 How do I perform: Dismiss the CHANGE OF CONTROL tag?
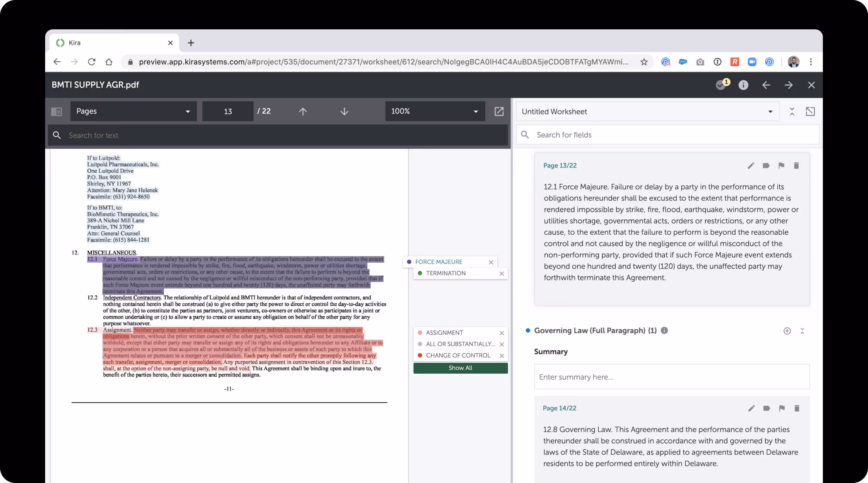502,356
